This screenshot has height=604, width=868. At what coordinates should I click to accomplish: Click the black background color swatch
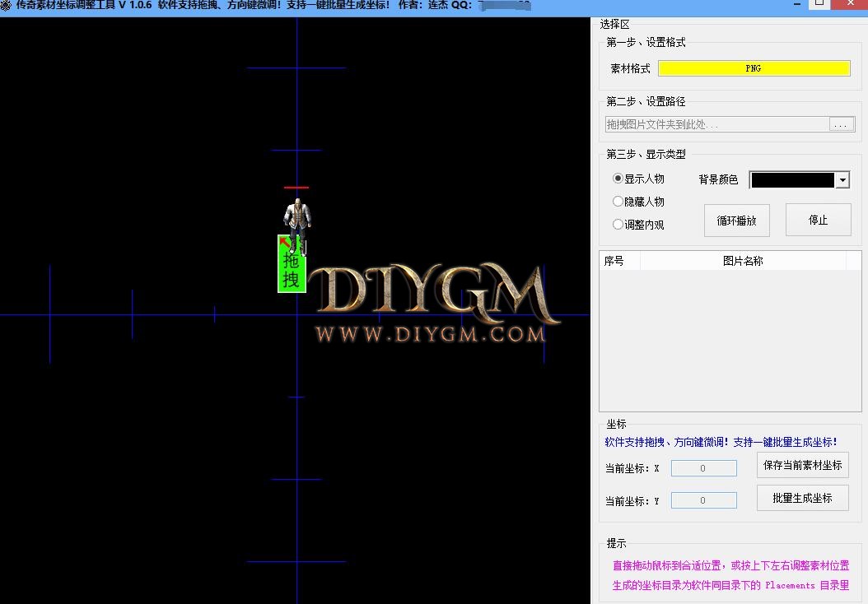pyautogui.click(x=792, y=179)
